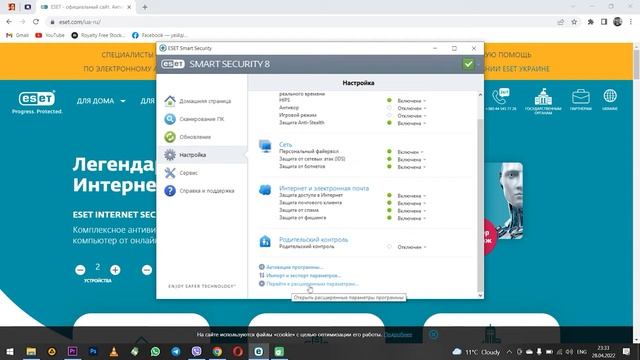Switch to the ESET official site tab
Viewport: 640px width, 360px height.
pyautogui.click(x=87, y=7)
